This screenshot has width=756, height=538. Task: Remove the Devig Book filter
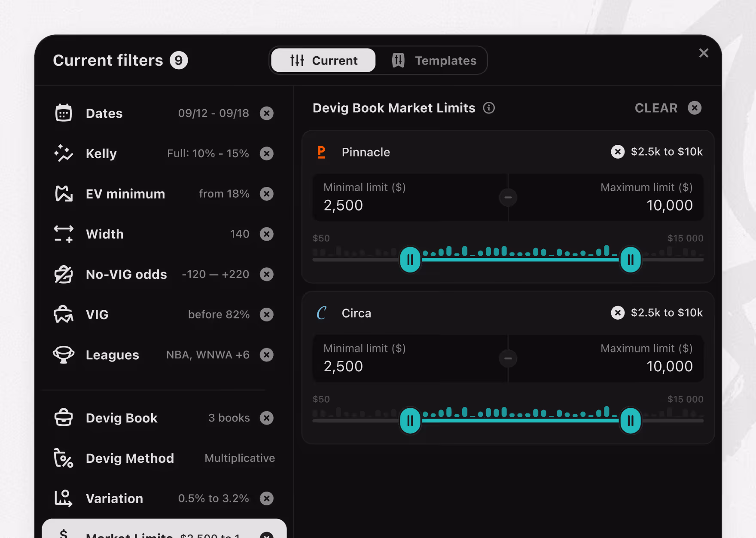(267, 418)
